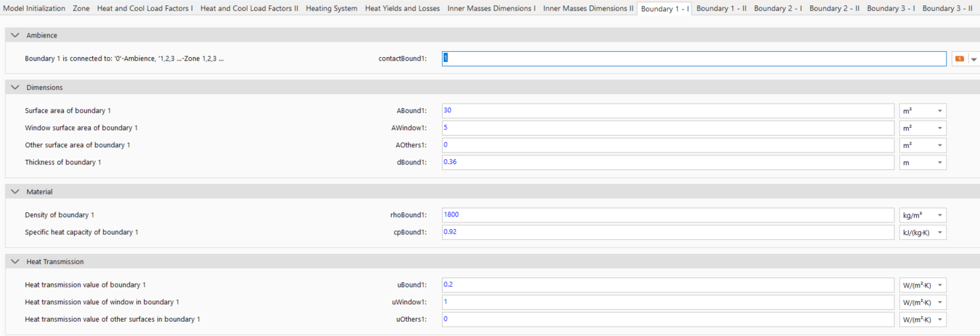Open Heat and Cool Load Factors II tab
980x336 pixels.
[250, 9]
